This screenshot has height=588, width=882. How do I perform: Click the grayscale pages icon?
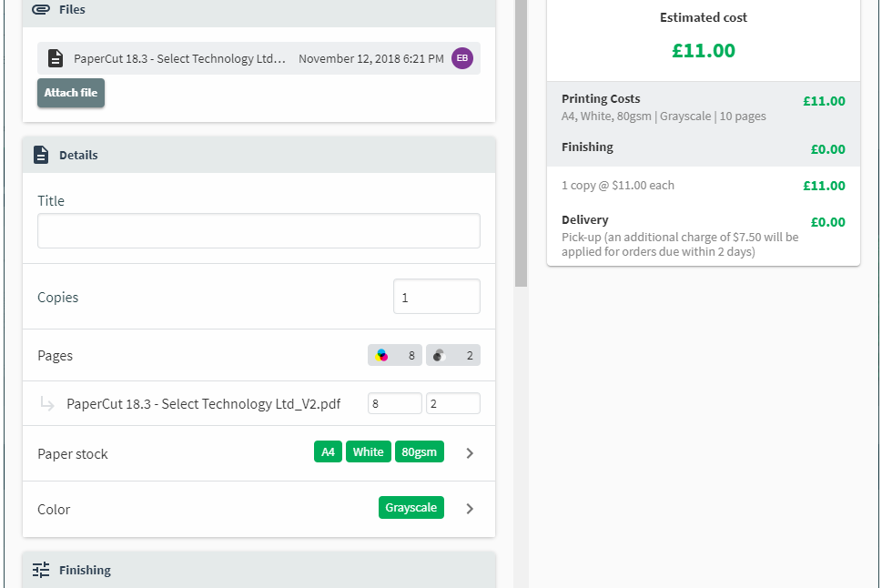pos(440,355)
